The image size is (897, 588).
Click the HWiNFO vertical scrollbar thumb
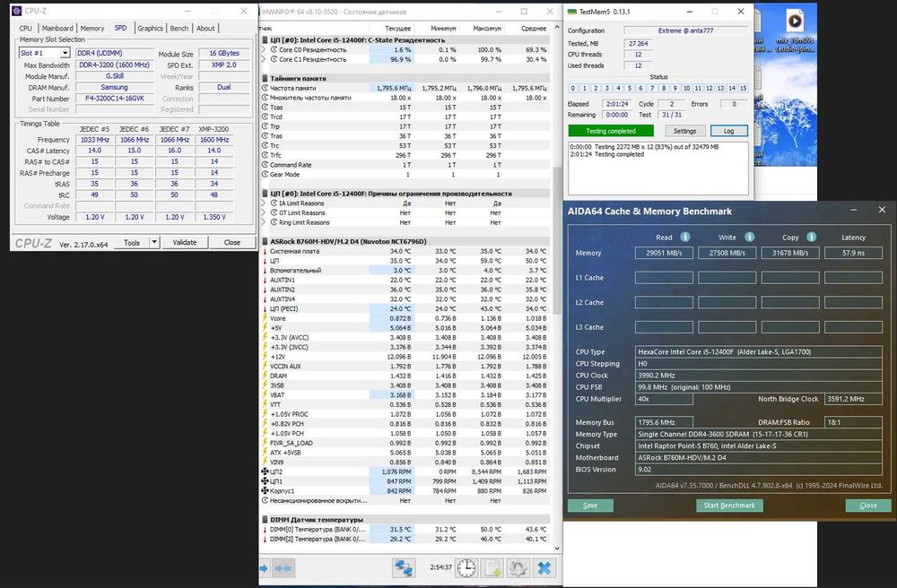tap(556, 238)
